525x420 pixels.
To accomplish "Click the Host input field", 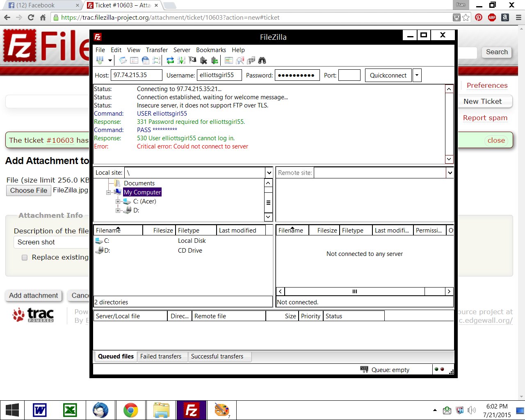I will point(137,75).
